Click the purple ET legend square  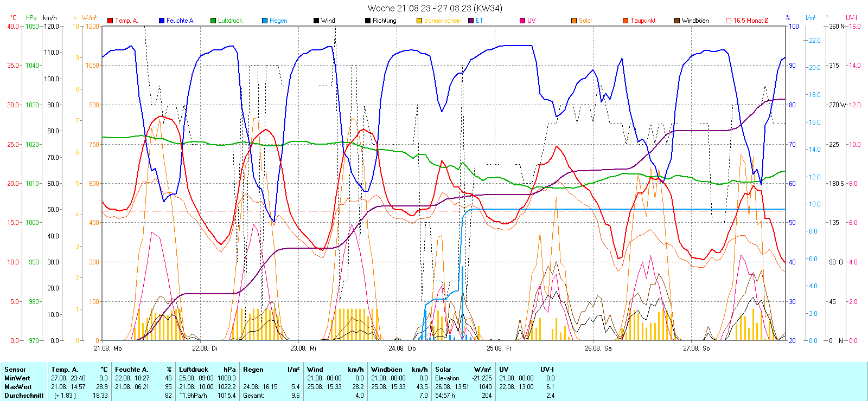tap(471, 21)
